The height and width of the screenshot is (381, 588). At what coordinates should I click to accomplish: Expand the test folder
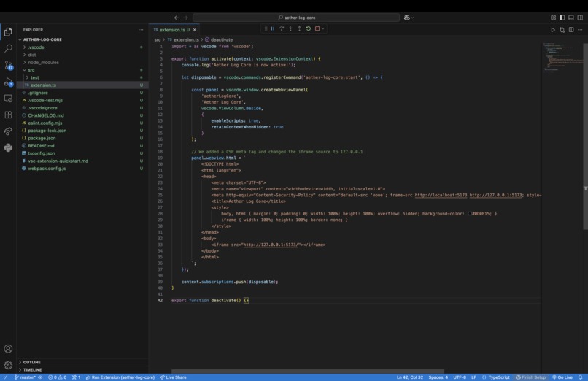pyautogui.click(x=34, y=77)
